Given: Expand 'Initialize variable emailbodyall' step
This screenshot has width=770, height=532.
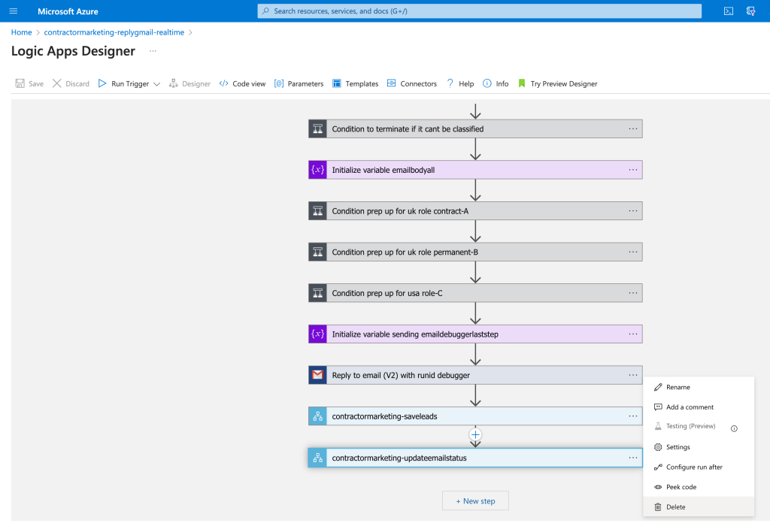Looking at the screenshot, I should pyautogui.click(x=475, y=170).
